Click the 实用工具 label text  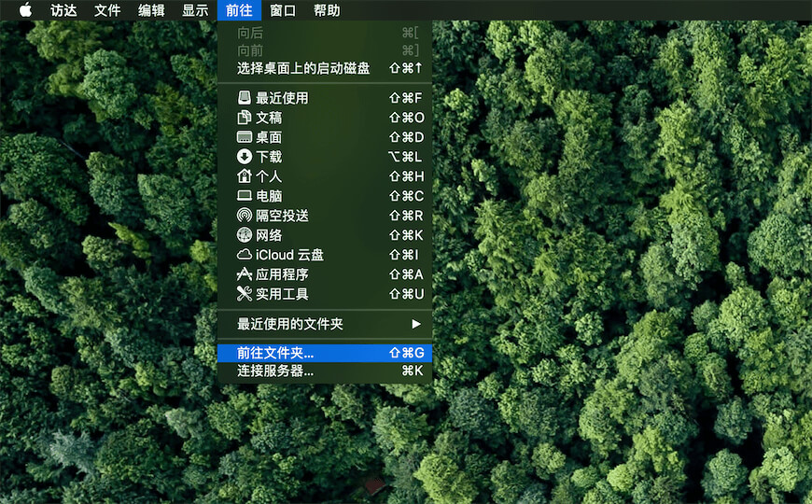coord(282,294)
